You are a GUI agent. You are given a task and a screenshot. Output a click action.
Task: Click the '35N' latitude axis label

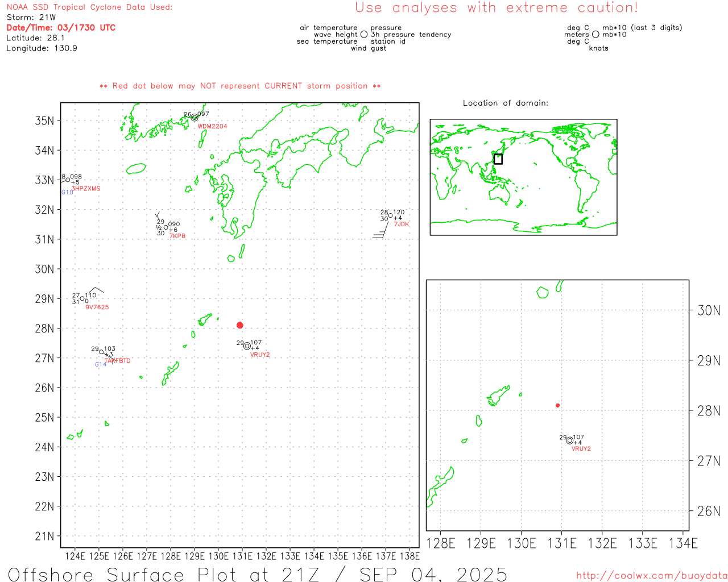pos(44,120)
